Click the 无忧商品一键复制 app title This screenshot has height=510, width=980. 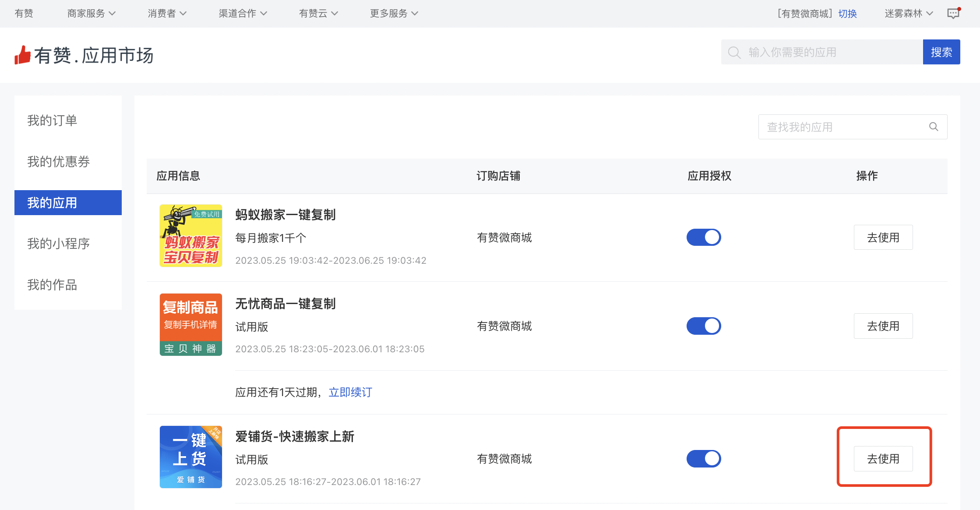click(286, 304)
